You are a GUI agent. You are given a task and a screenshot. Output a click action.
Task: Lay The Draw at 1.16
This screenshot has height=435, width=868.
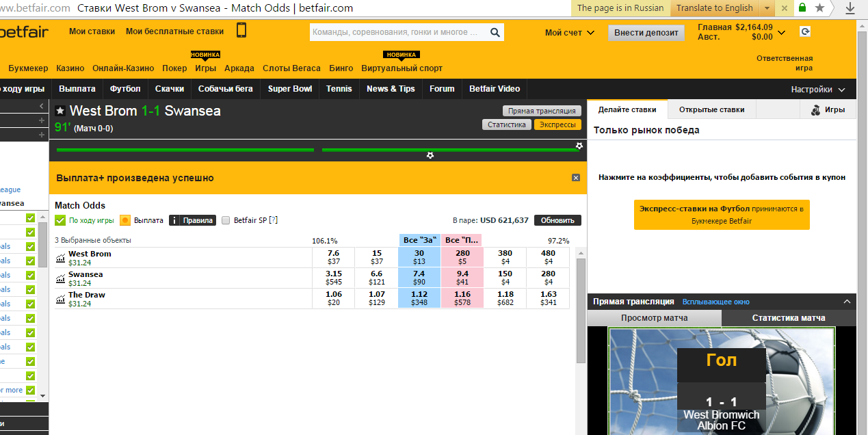click(x=462, y=298)
